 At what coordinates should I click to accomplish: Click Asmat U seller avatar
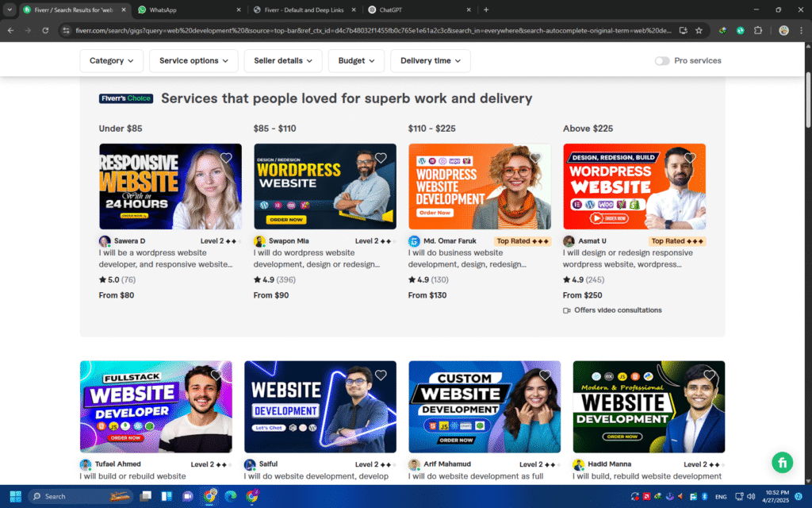pyautogui.click(x=569, y=241)
